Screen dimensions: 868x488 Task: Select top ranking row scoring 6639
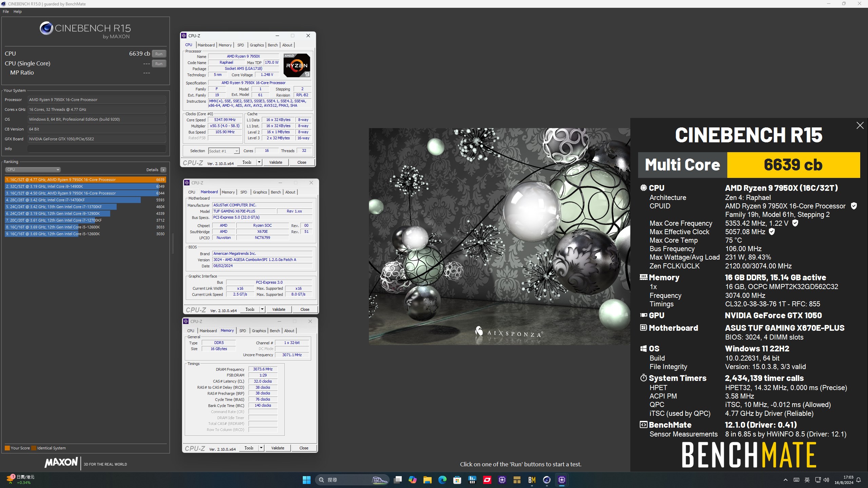coord(85,180)
